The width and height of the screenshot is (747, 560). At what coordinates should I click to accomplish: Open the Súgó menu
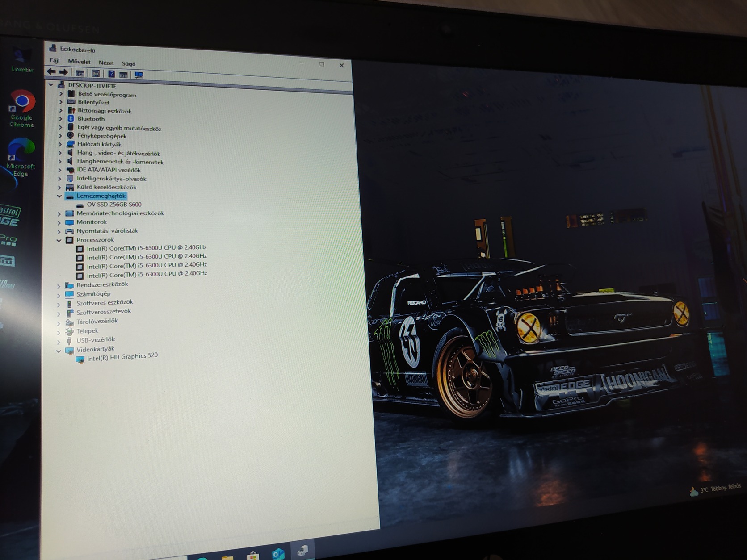(129, 64)
